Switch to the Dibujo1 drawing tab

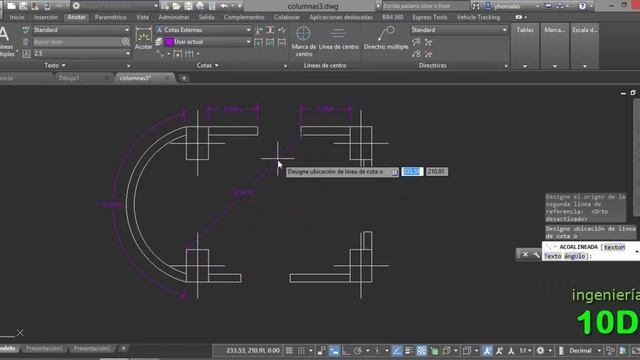(x=69, y=78)
